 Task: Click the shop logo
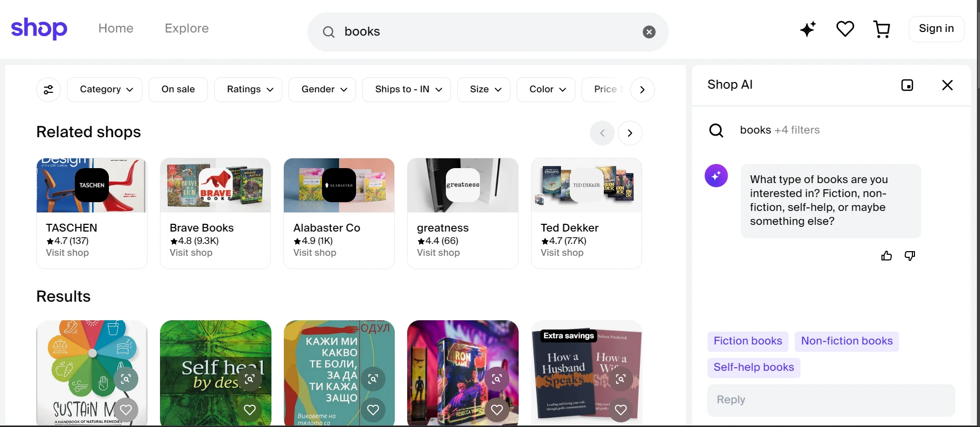click(x=39, y=28)
